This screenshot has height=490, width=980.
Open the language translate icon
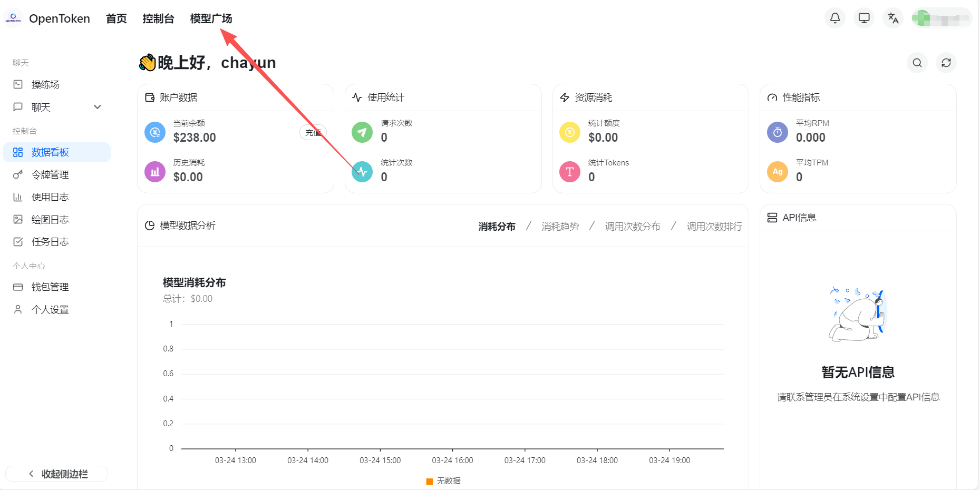pyautogui.click(x=893, y=18)
